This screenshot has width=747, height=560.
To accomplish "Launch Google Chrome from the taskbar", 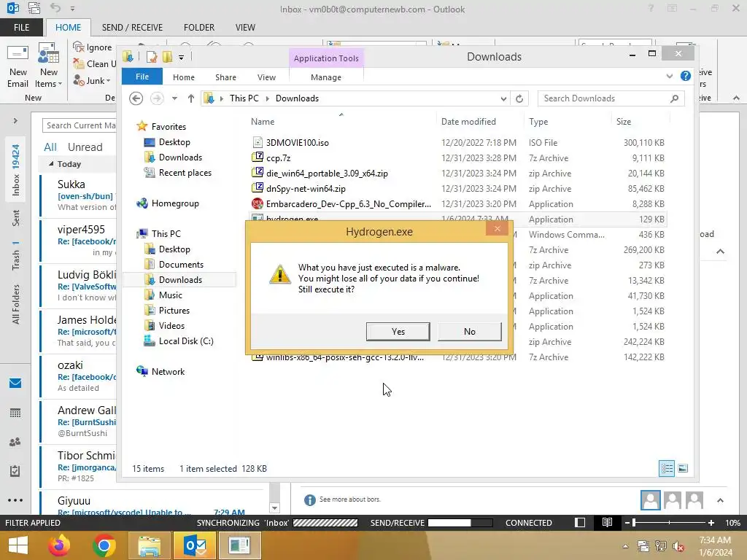I will (104, 545).
